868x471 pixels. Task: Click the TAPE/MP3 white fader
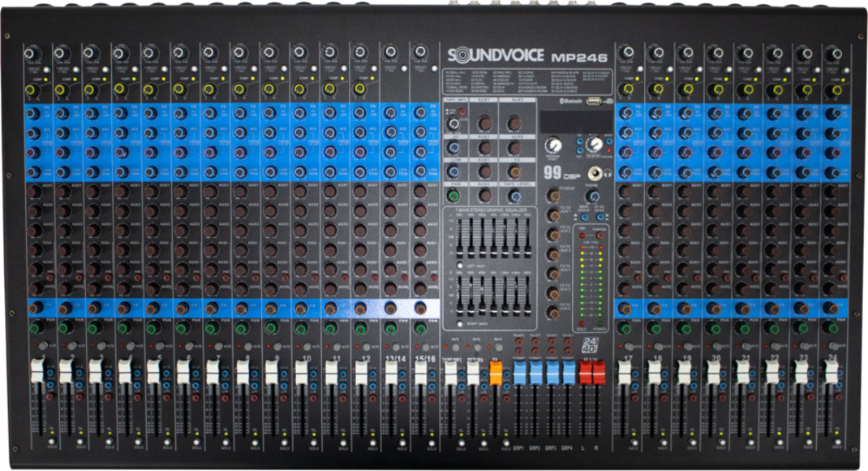coord(450,373)
